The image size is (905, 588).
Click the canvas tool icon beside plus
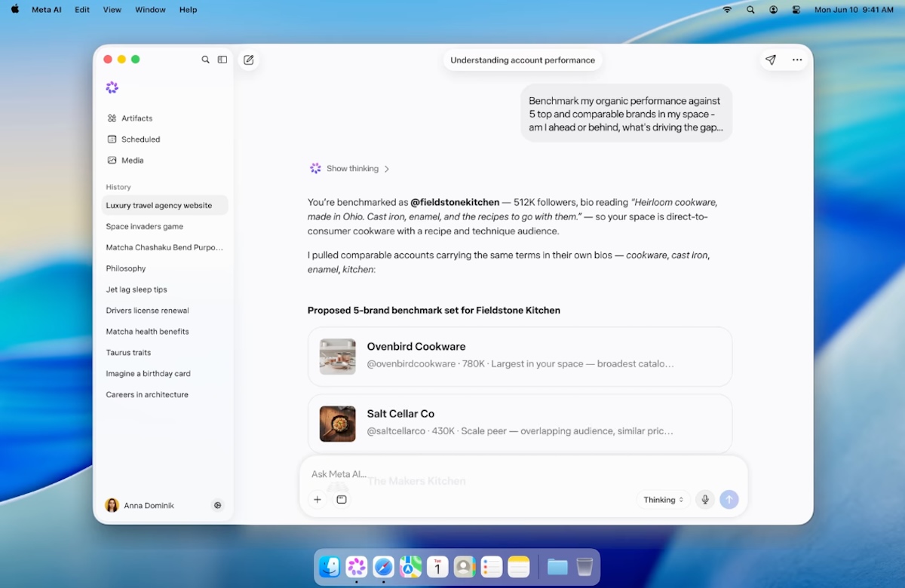point(342,500)
